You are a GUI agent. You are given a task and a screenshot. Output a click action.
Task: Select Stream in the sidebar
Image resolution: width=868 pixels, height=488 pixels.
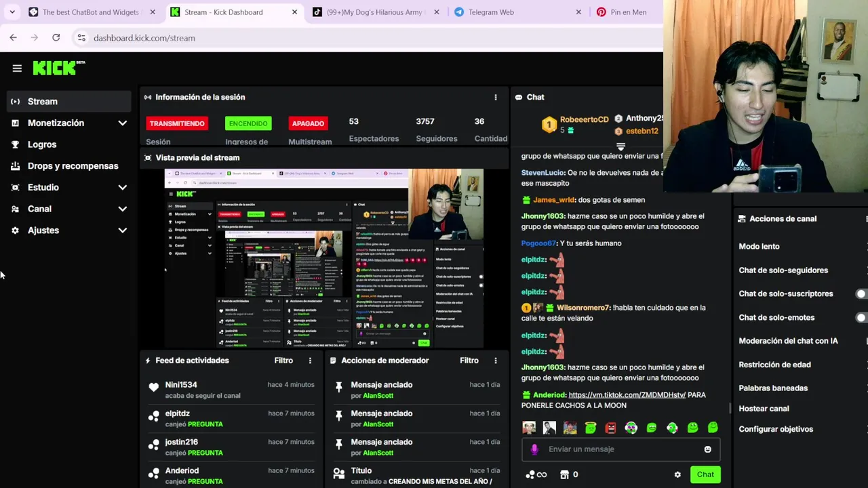(68, 102)
